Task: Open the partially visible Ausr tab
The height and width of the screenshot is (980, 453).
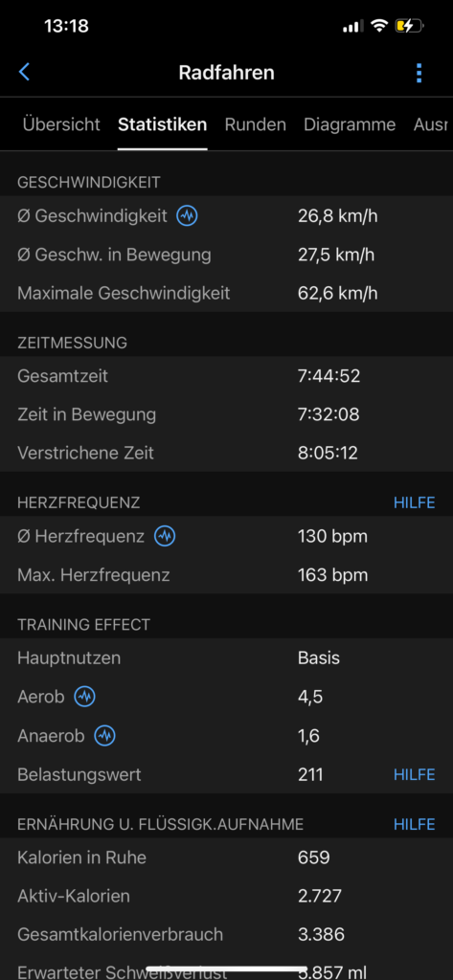Action: point(431,124)
